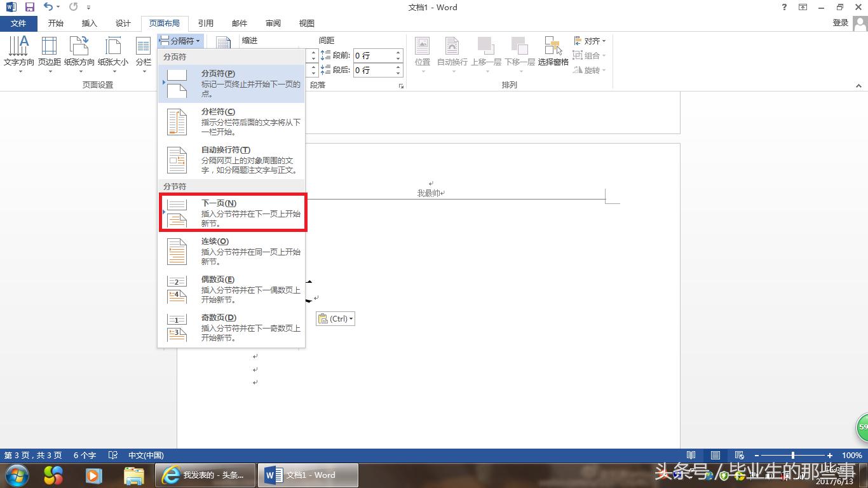The height and width of the screenshot is (488, 868).
Task: Insert a Page Break (分页符)
Action: coord(231,84)
